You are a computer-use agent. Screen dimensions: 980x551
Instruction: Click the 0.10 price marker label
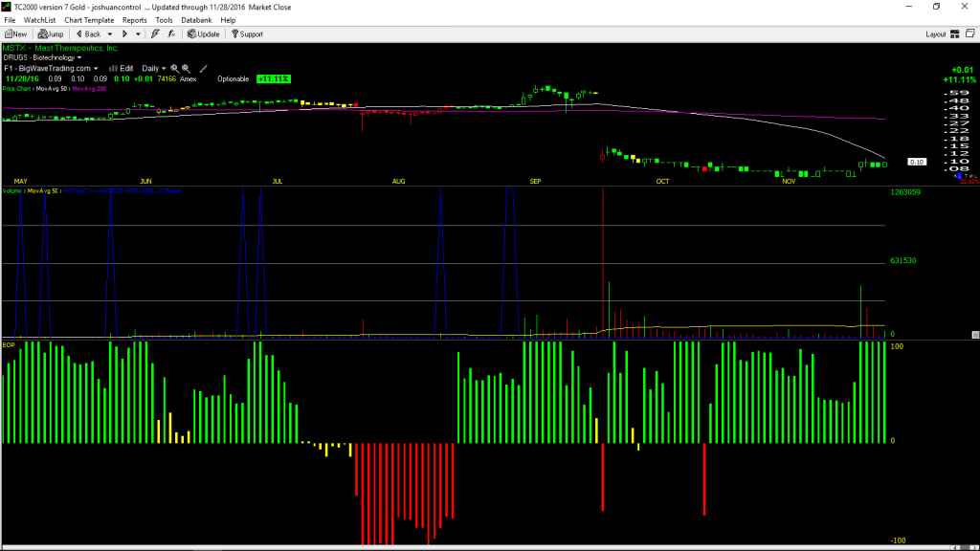[917, 162]
